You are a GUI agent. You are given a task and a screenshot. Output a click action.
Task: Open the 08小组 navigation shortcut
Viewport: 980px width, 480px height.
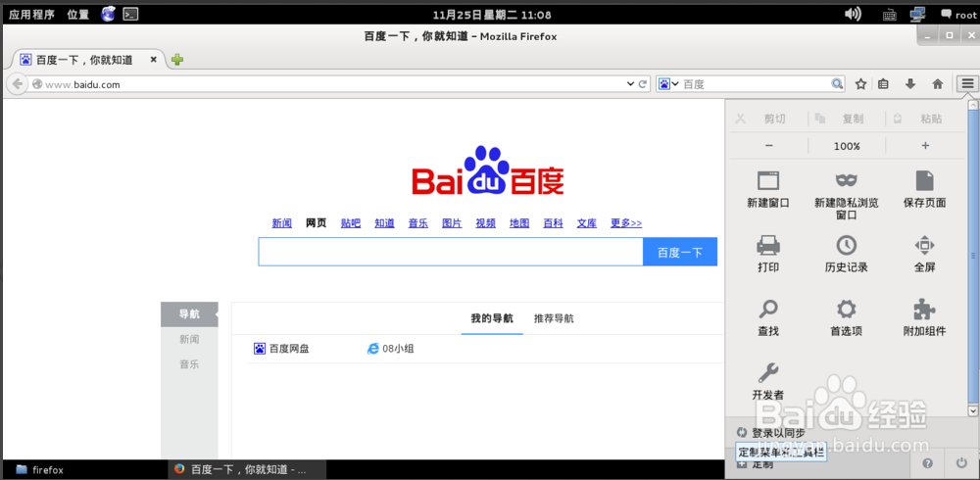click(x=391, y=349)
